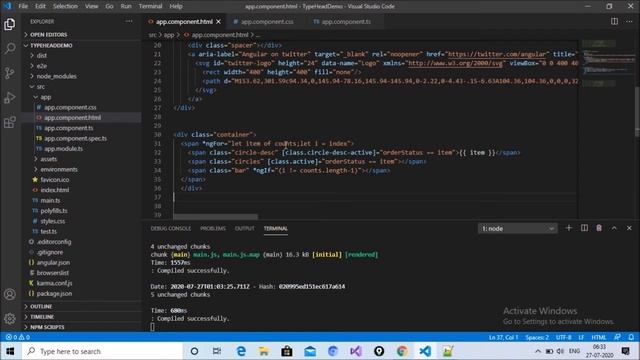The width and height of the screenshot is (640, 360).
Task: Open Task View on taskbar
Action: [x=217, y=351]
